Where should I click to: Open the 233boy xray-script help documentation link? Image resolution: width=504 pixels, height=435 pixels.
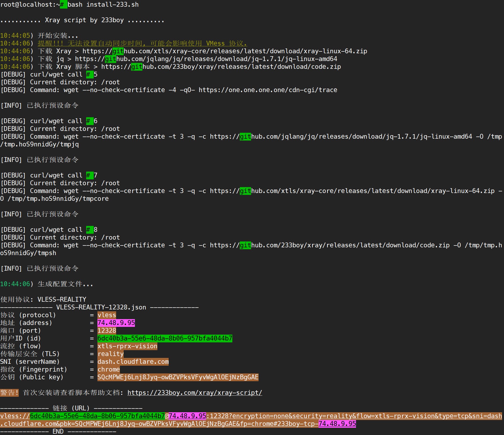click(x=195, y=393)
